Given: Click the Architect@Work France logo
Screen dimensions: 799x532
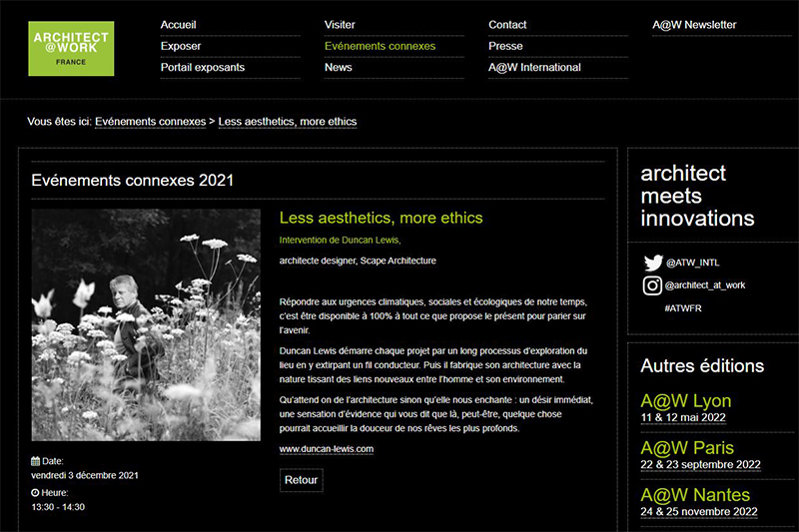Looking at the screenshot, I should [71, 48].
